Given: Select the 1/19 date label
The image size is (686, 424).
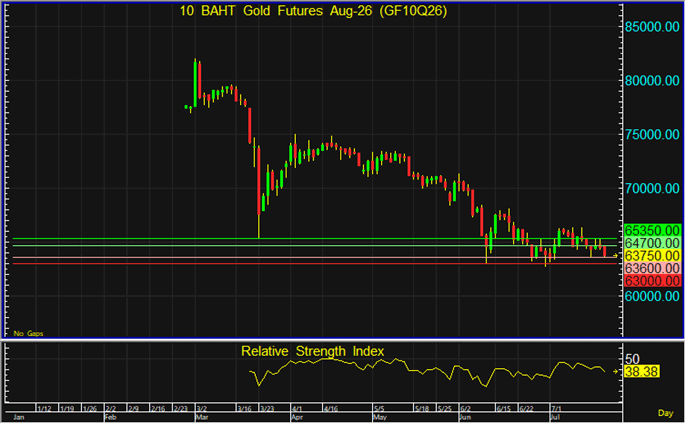Looking at the screenshot, I should 67,409.
